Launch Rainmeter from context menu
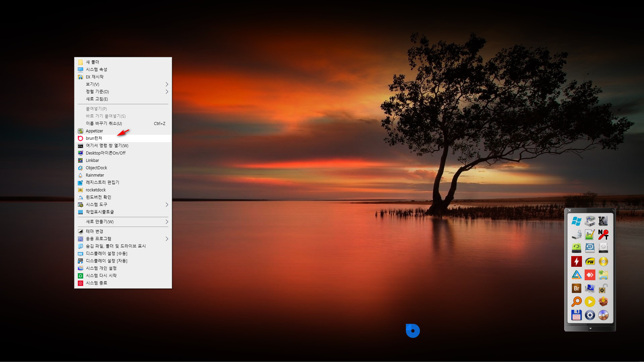 point(123,175)
